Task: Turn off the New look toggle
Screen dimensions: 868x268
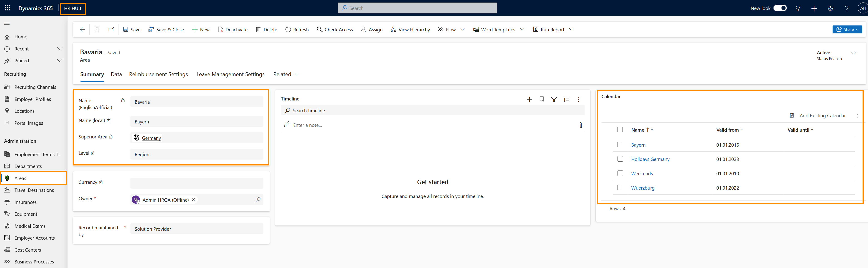Action: (780, 8)
